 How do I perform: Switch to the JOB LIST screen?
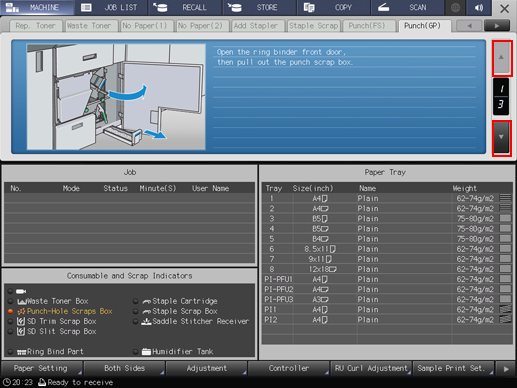point(111,7)
